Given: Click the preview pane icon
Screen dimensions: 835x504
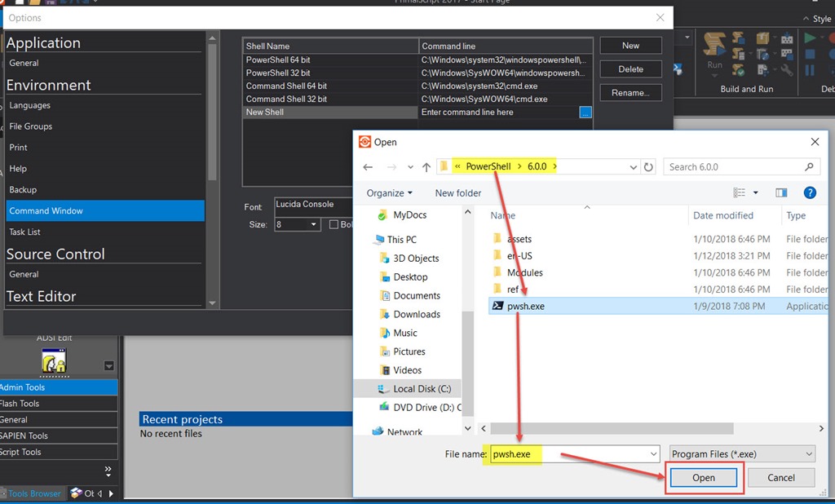Looking at the screenshot, I should [x=781, y=192].
